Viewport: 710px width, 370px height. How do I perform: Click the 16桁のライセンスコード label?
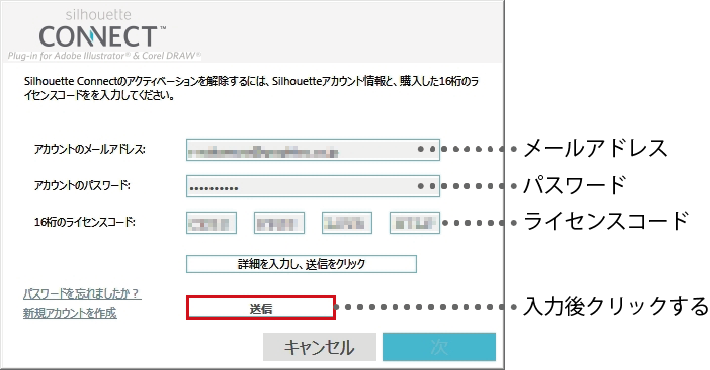tap(85, 222)
